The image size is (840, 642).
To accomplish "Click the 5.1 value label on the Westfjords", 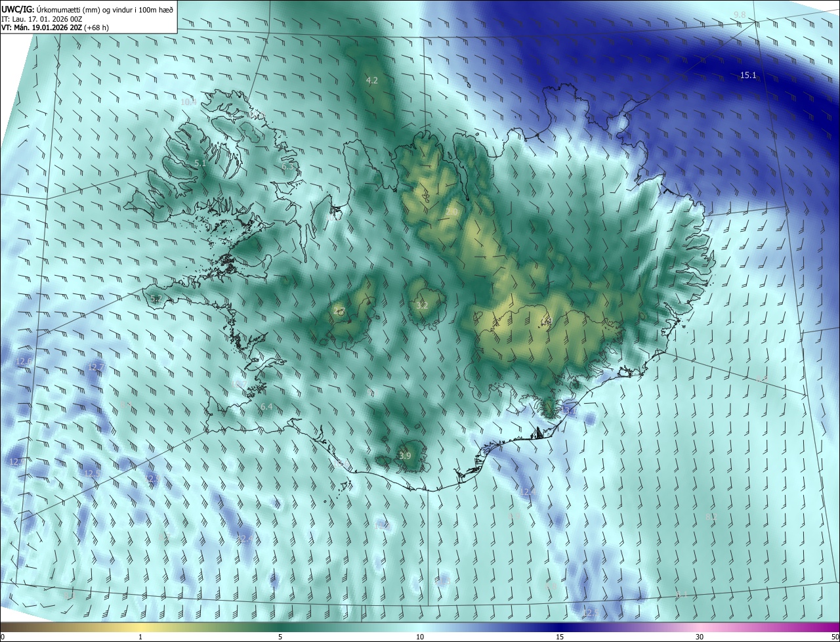I will pos(200,163).
